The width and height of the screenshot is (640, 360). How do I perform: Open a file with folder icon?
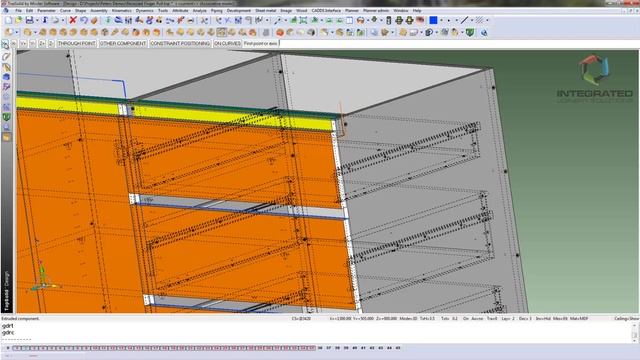tap(18, 20)
